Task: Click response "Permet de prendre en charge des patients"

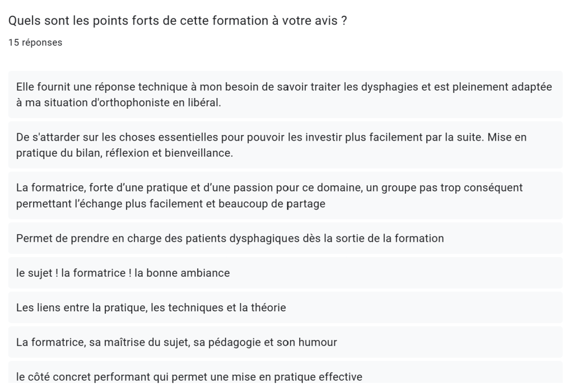Action: pos(230,239)
